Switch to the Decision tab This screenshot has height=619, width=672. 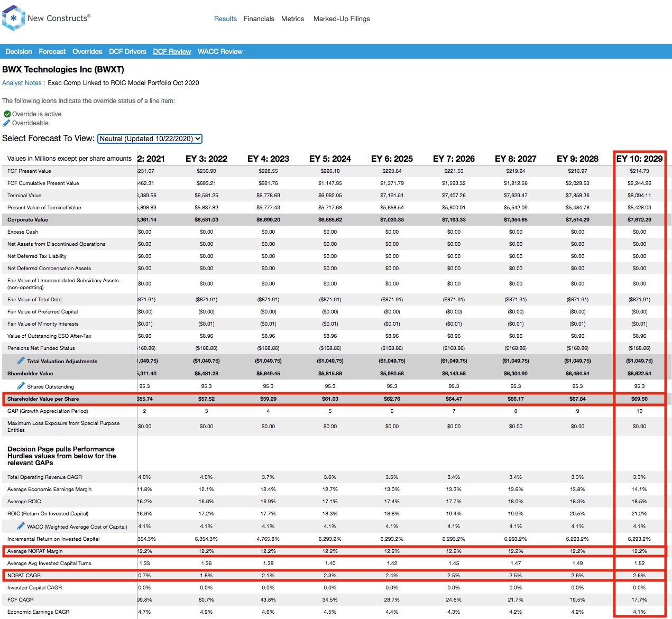click(19, 51)
